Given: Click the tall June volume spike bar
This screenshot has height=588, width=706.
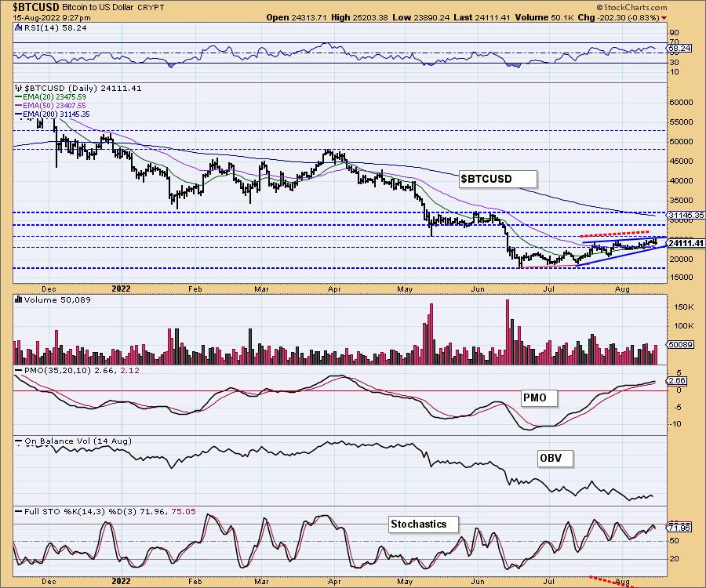Looking at the screenshot, I should [x=508, y=332].
